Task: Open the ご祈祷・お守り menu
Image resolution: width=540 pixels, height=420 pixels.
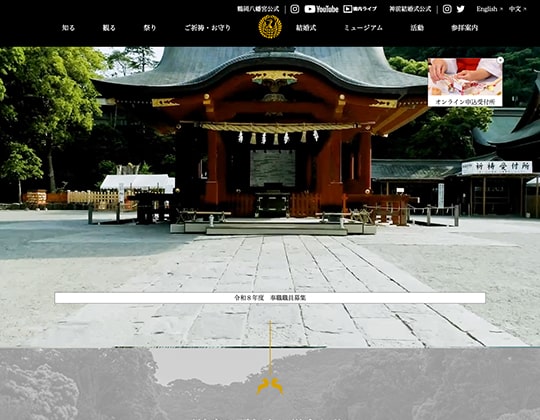Action: pyautogui.click(x=207, y=28)
